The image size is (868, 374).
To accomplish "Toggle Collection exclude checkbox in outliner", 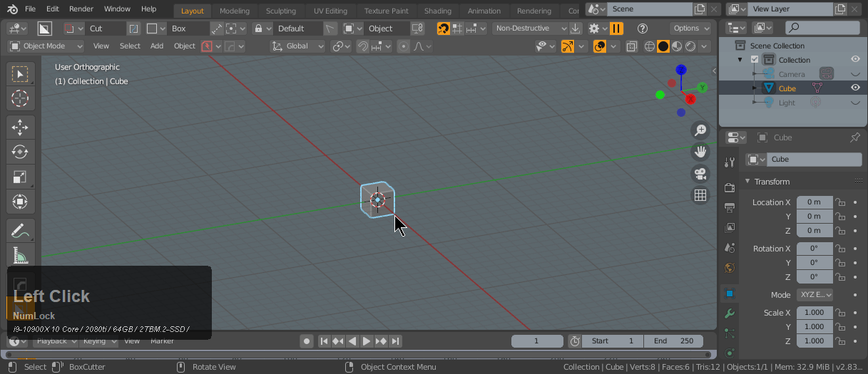I will [755, 60].
